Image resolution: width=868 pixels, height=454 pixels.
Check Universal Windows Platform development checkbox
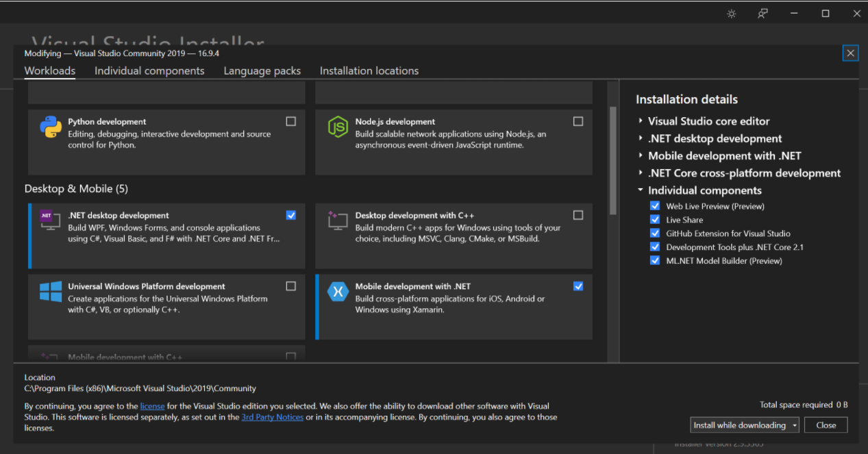(x=291, y=286)
